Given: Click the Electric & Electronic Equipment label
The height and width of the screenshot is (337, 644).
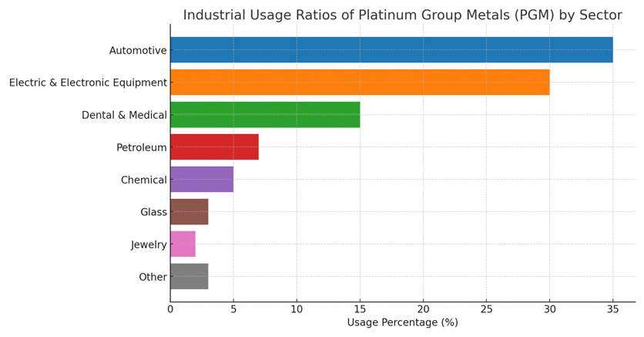Looking at the screenshot, I should click(x=88, y=83).
